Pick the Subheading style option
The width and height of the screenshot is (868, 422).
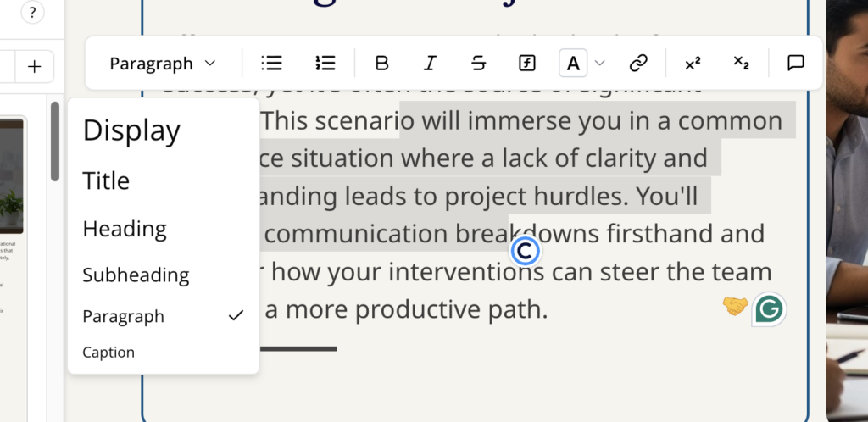coord(136,275)
